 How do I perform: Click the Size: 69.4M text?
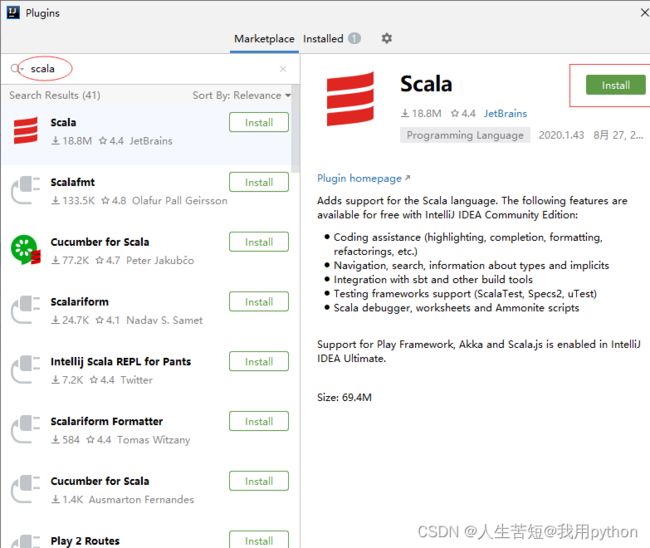(x=344, y=397)
